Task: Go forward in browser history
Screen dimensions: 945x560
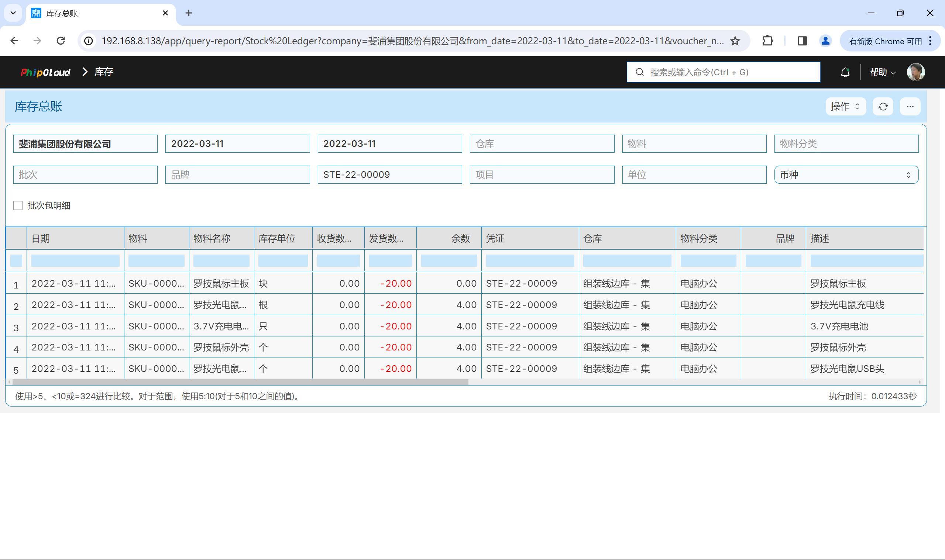Action: click(37, 41)
